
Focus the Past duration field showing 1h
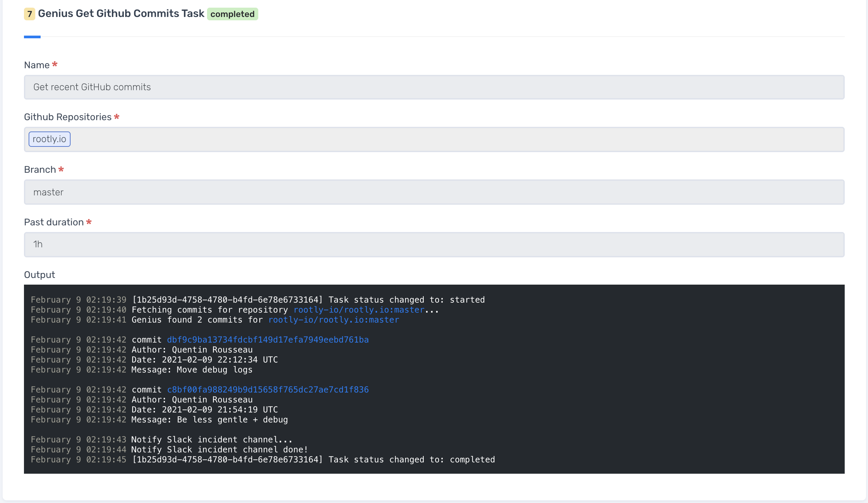[x=434, y=245]
